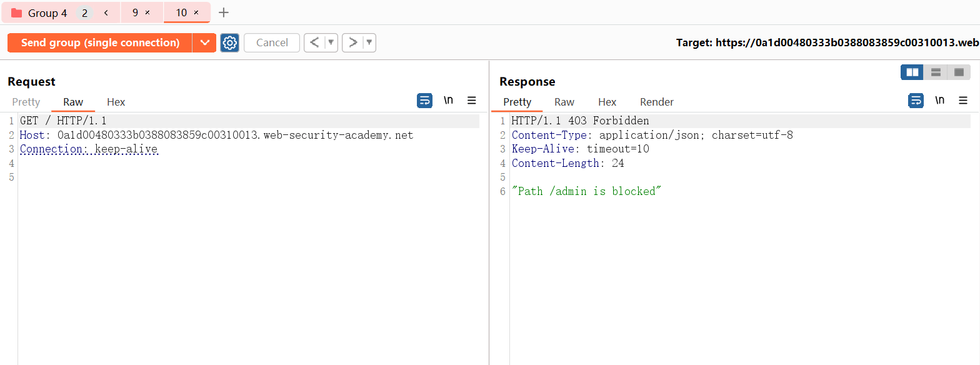Switch to top-bottom split layout
Image resolution: width=980 pixels, height=365 pixels.
[x=936, y=72]
